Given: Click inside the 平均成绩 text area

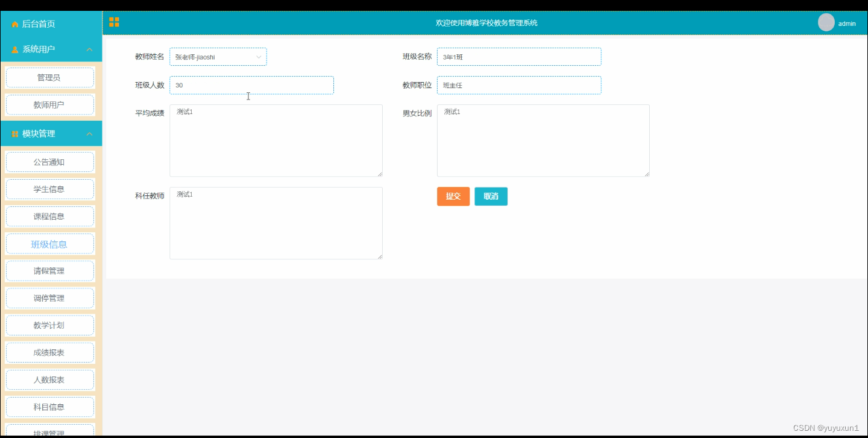Looking at the screenshot, I should point(276,141).
